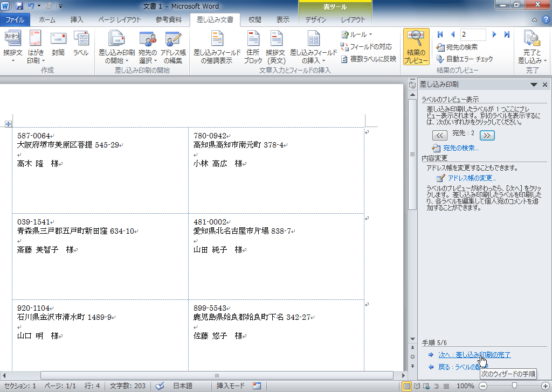Click 戻る: ラベルの配置 link
This screenshot has width=552, height=392.
coord(463,367)
